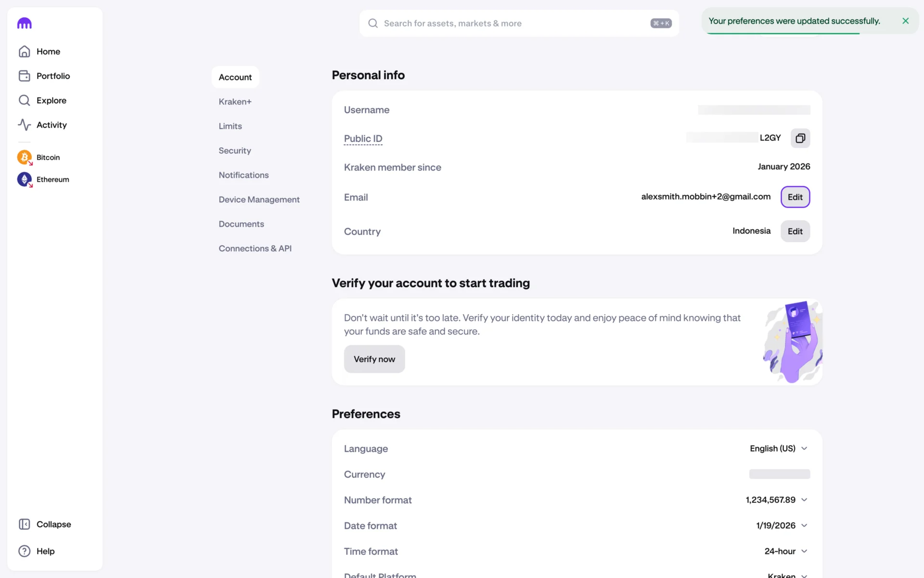Open the Number format dropdown
Screen dimensions: 924x578
tap(776, 500)
